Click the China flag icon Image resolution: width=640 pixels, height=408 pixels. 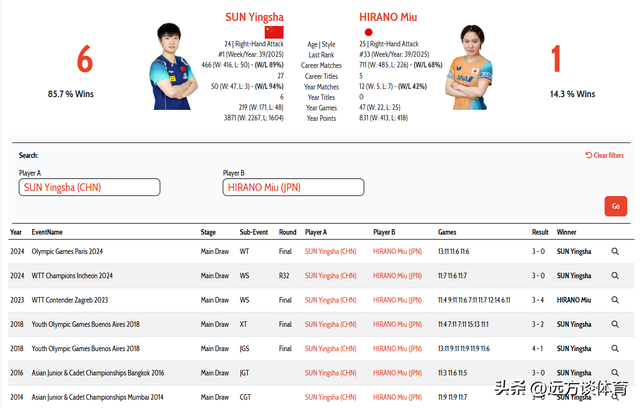point(274,32)
